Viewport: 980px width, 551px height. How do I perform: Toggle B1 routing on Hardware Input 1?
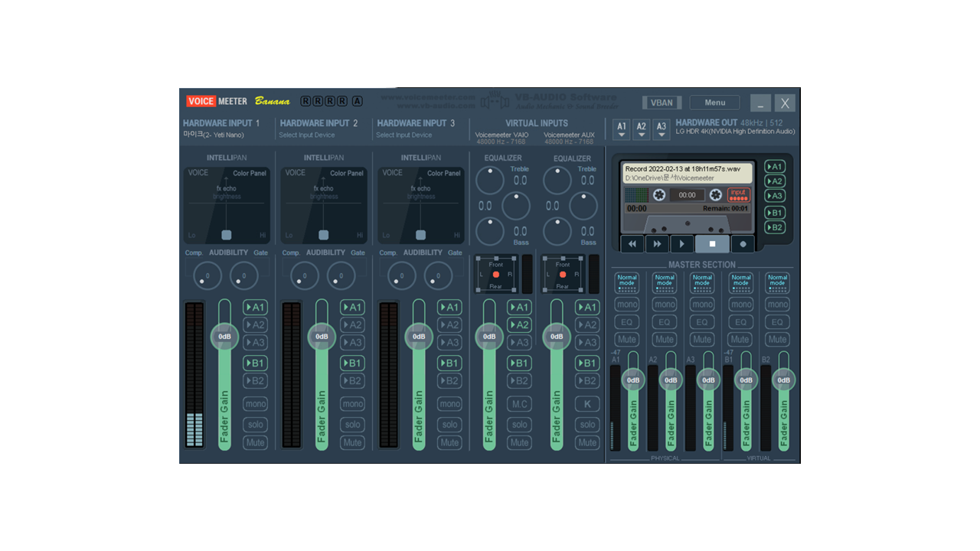pos(255,363)
